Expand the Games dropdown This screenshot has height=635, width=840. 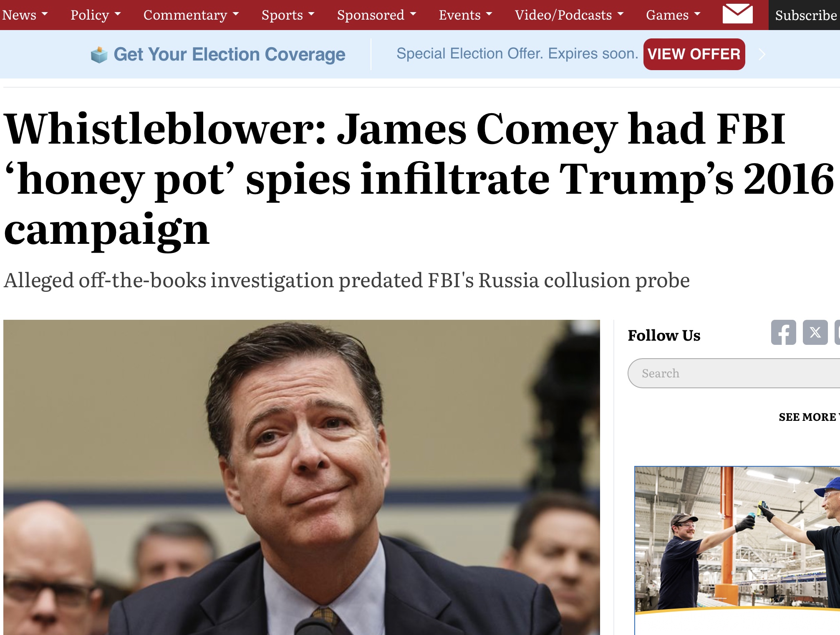(x=673, y=15)
